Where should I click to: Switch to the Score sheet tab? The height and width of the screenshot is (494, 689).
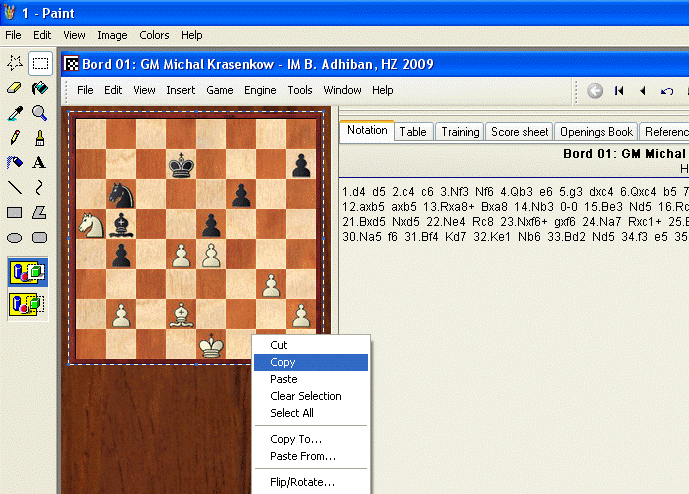(x=519, y=132)
